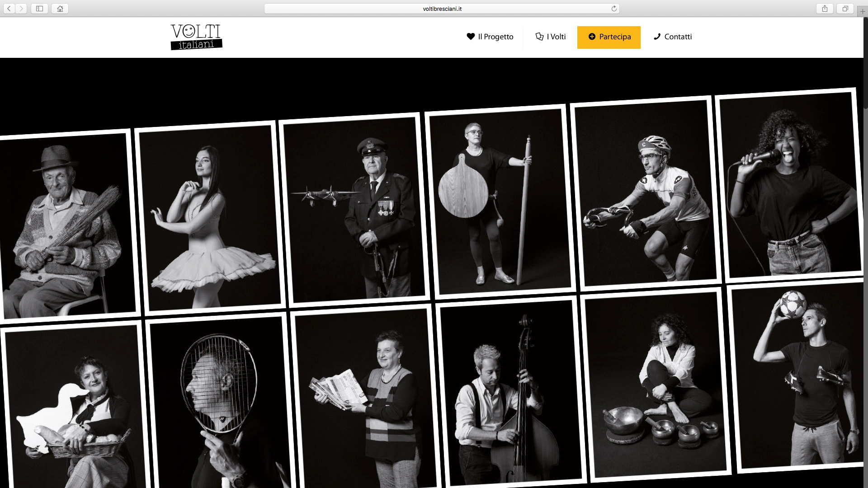Go to the browser home page icon
The height and width of the screenshot is (488, 868).
click(60, 9)
